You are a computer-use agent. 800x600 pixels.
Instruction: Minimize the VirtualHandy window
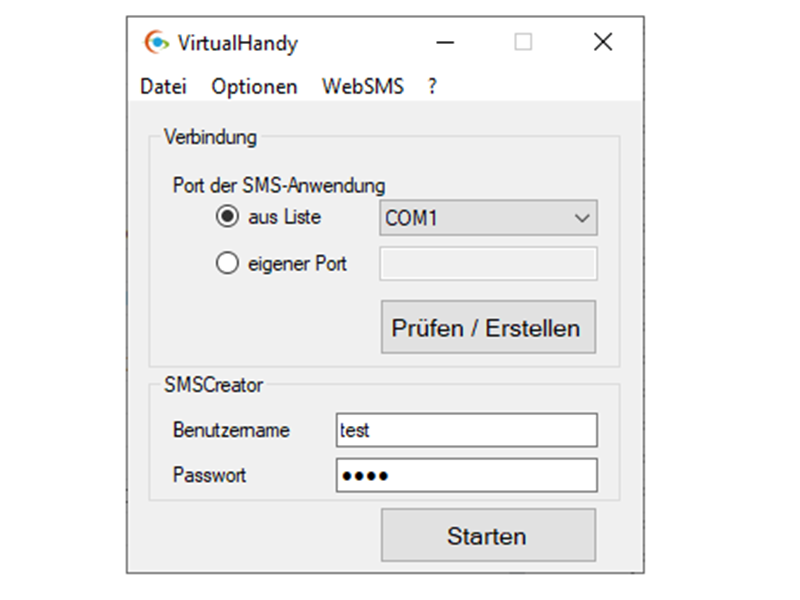pyautogui.click(x=447, y=42)
